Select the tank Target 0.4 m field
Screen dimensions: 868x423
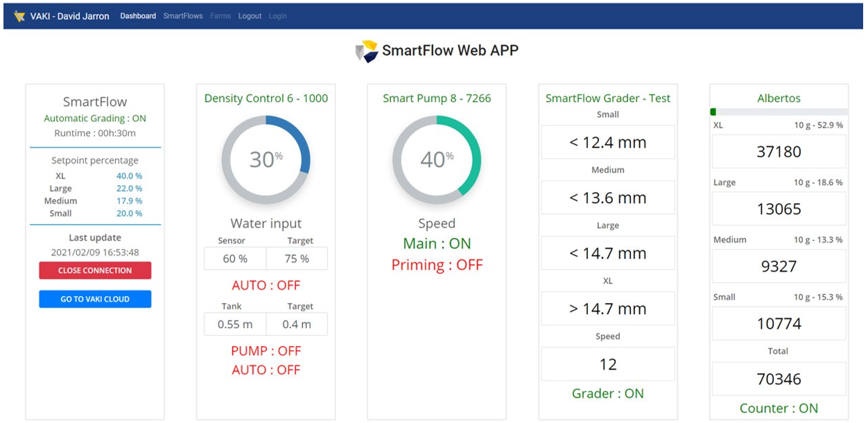[x=297, y=324]
